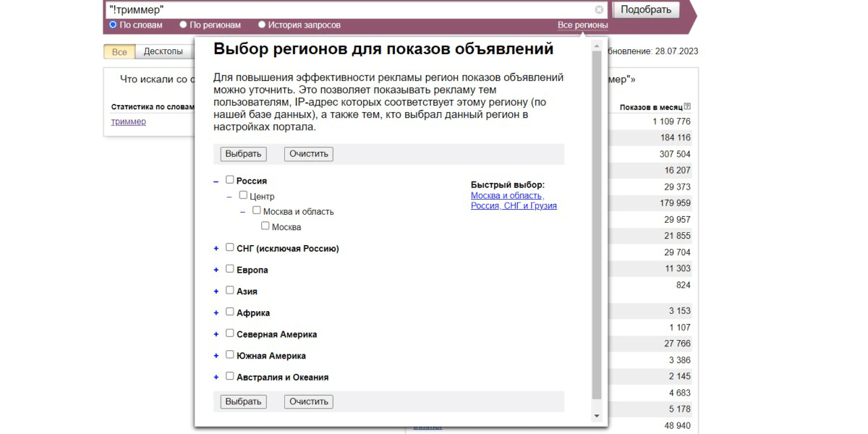
Task: Click the 1 109 776 impressions value
Action: [671, 122]
